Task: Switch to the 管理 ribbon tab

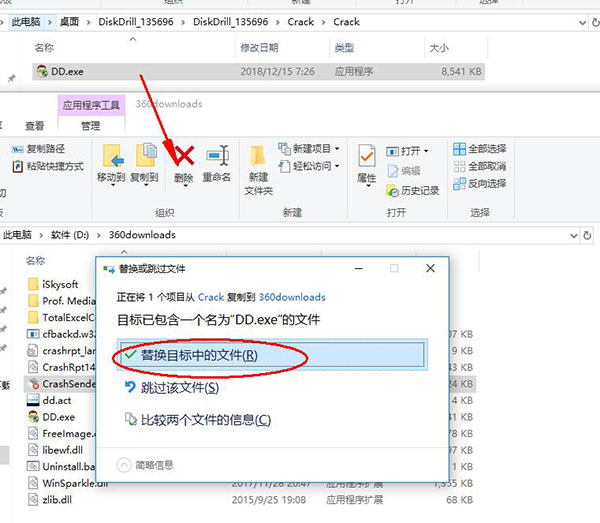Action: point(91,126)
